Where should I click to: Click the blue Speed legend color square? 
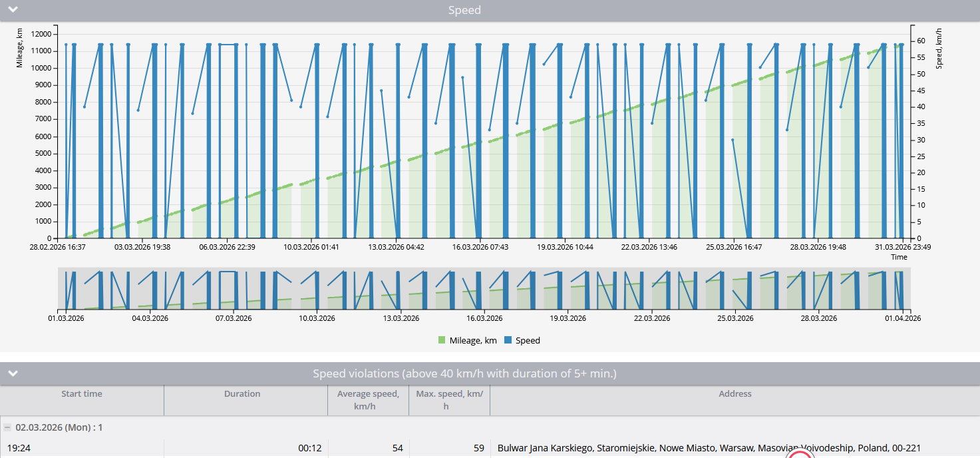click(x=508, y=340)
